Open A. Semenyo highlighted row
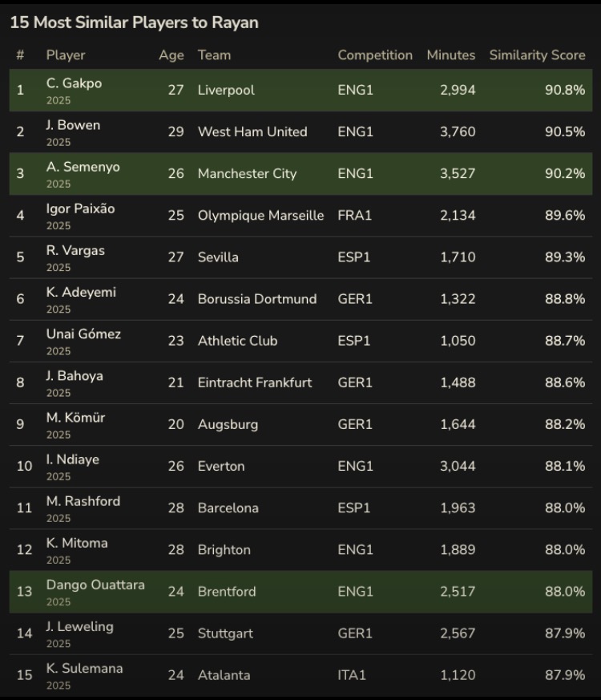The width and height of the screenshot is (601, 700). (300, 174)
